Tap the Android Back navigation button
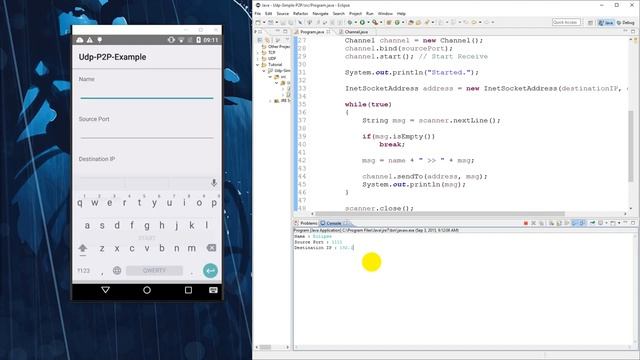Image resolution: width=640 pixels, height=360 pixels. (x=106, y=290)
